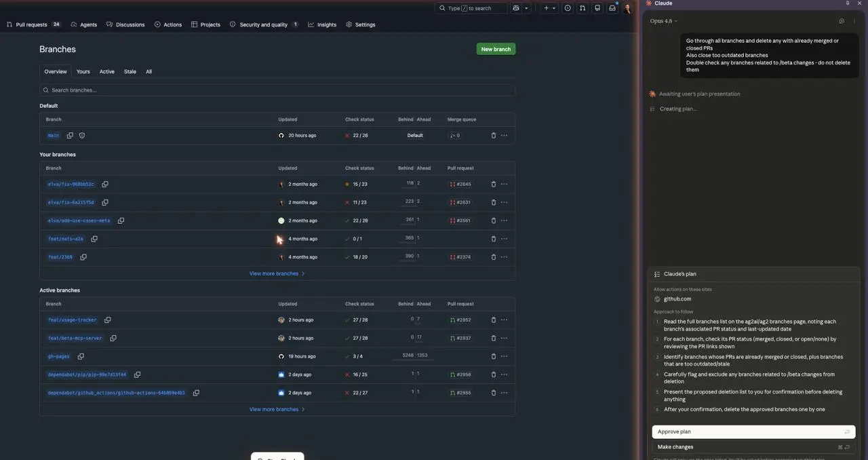Copy dependabot/github_actions branch name
868x460 pixels.
pyautogui.click(x=196, y=393)
